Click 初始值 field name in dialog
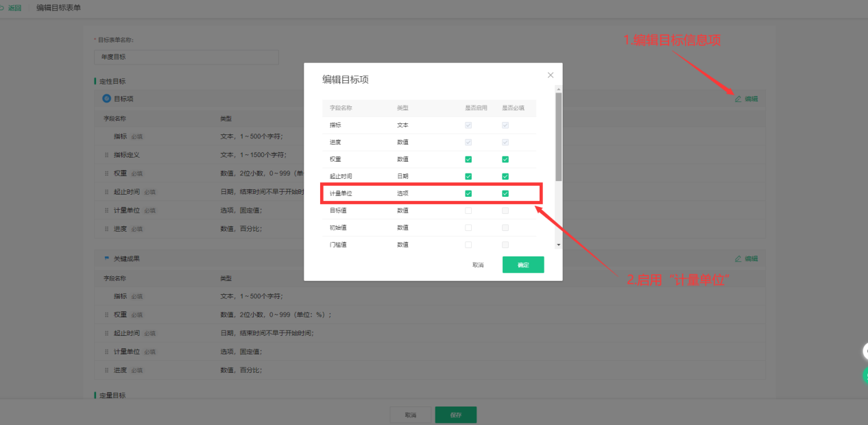Image resolution: width=868 pixels, height=425 pixels. click(338, 228)
